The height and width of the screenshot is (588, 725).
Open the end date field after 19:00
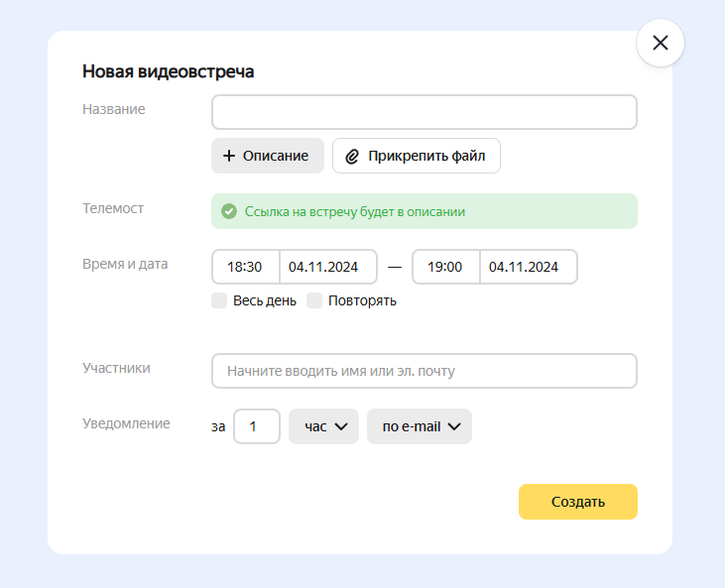coord(529,267)
